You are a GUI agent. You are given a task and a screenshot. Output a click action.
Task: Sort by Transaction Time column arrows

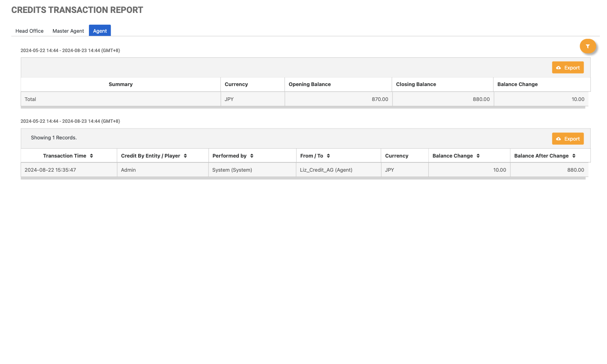(x=92, y=156)
